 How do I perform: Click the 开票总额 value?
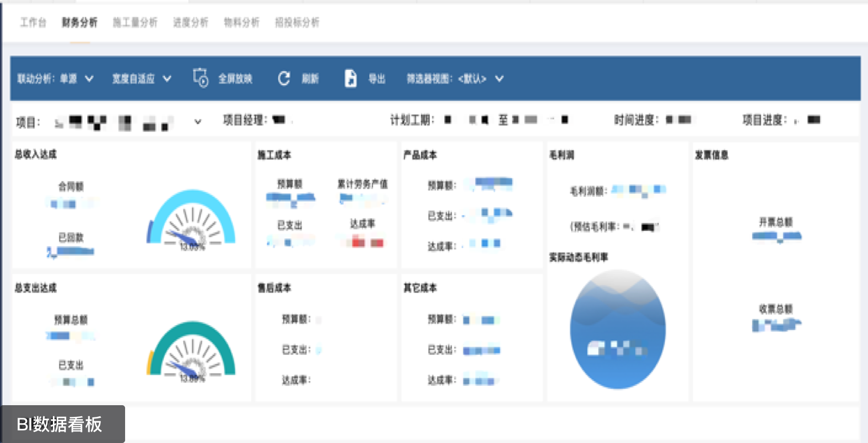776,237
